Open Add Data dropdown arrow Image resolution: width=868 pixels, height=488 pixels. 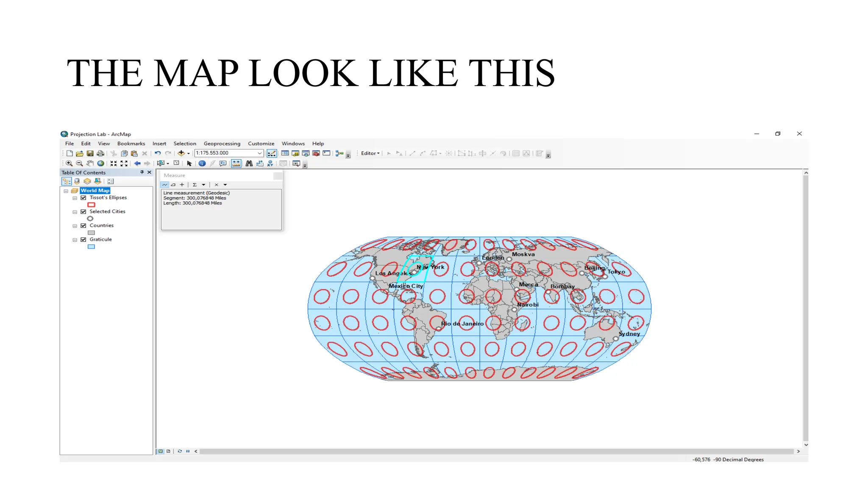click(189, 154)
